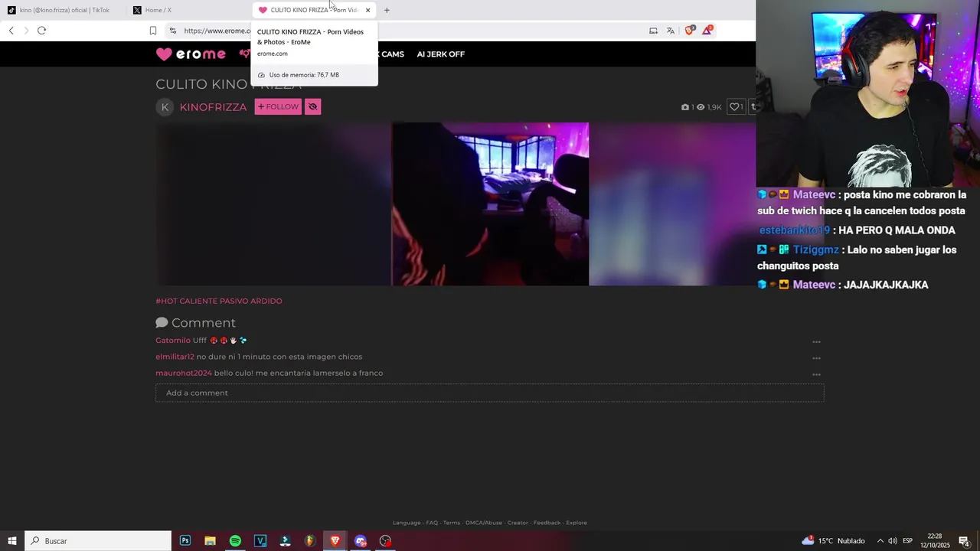The height and width of the screenshot is (551, 980).
Task: Open KINOFRIZZA user profile link
Action: (213, 107)
